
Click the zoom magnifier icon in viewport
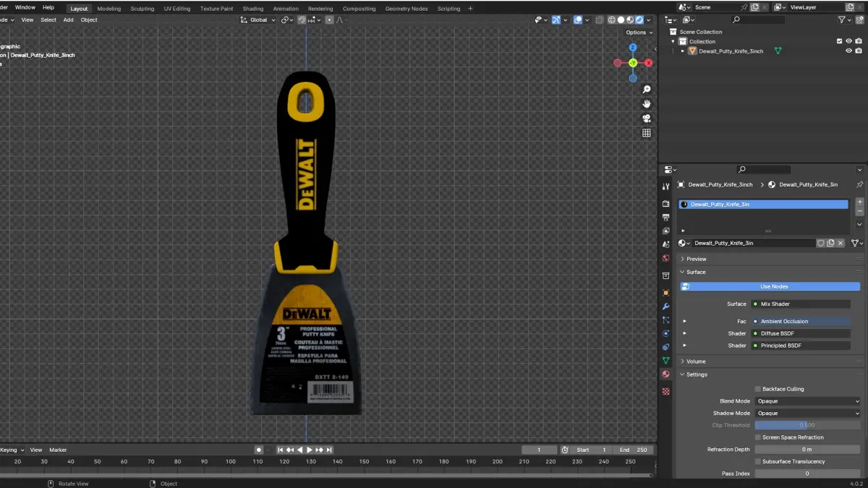pos(647,90)
